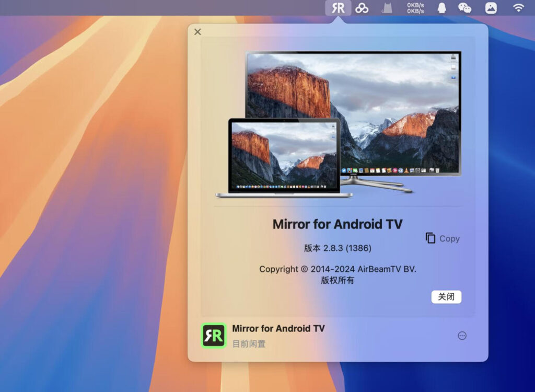Screen dimensions: 535x392
Task: Click the Mirror for Android TV title text
Action: (337, 224)
